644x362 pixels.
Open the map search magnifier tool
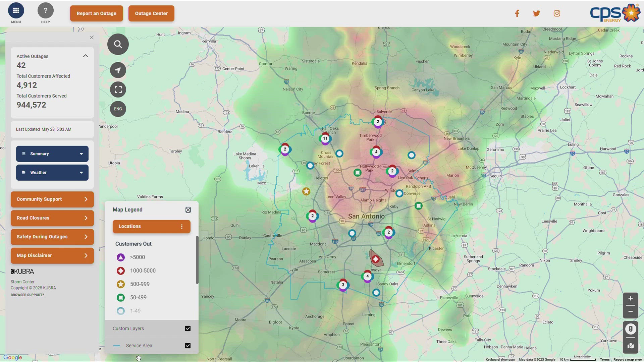[118, 44]
